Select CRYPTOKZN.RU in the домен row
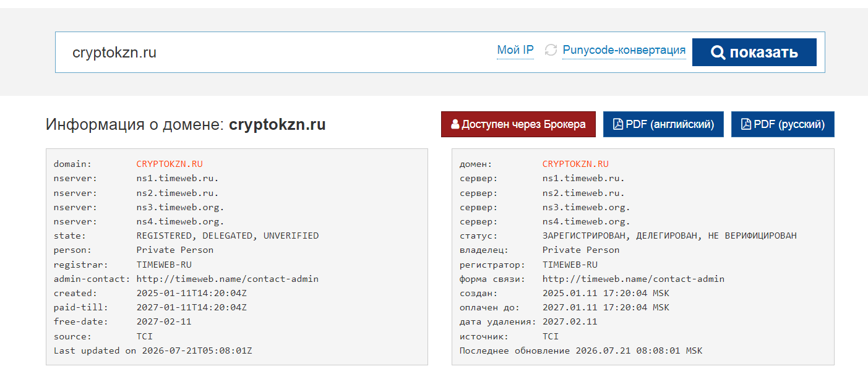 pos(575,164)
